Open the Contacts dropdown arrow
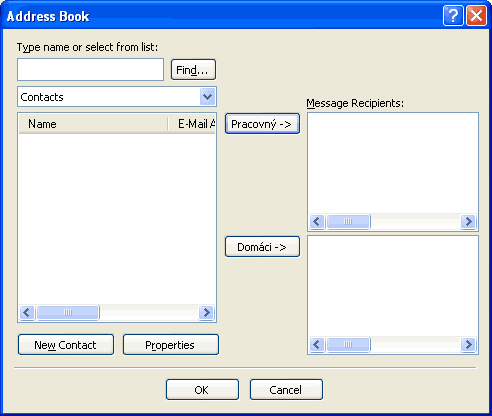Viewport: 492px width, 416px height. 207,97
